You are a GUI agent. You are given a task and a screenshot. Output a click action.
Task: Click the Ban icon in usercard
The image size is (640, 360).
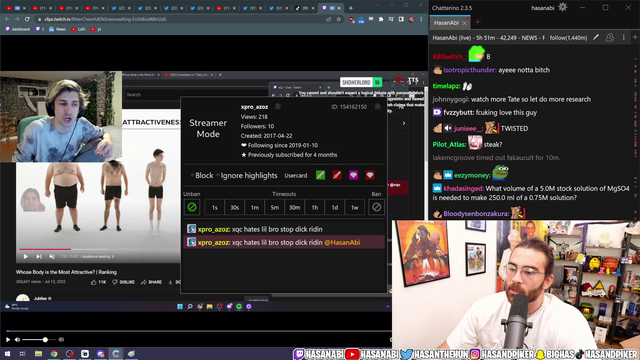pyautogui.click(x=376, y=207)
